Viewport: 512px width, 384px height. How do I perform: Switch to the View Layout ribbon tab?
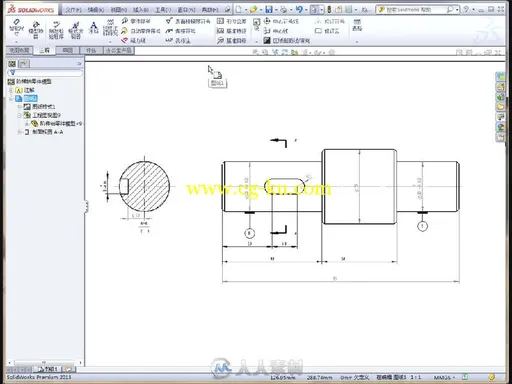click(x=19, y=50)
